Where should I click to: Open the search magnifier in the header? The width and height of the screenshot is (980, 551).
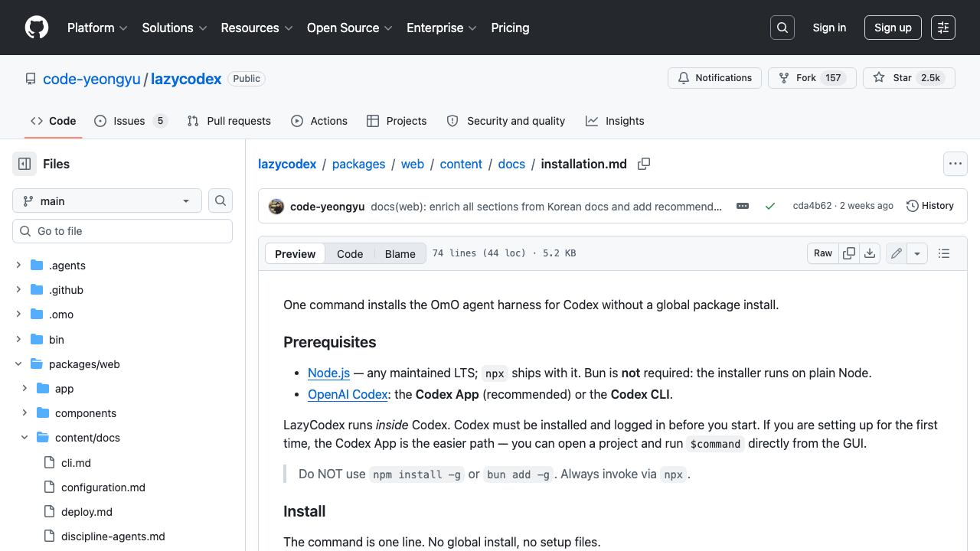(782, 28)
